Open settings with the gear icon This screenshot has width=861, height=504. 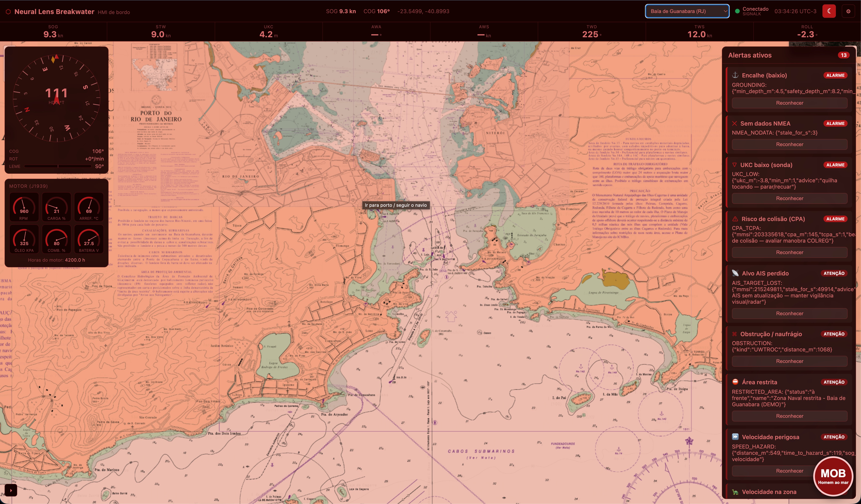coord(848,11)
